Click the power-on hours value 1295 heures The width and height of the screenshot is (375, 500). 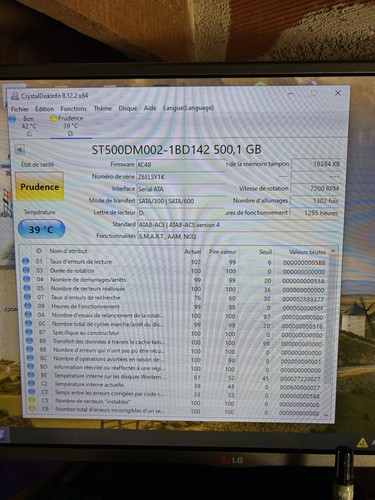click(315, 213)
